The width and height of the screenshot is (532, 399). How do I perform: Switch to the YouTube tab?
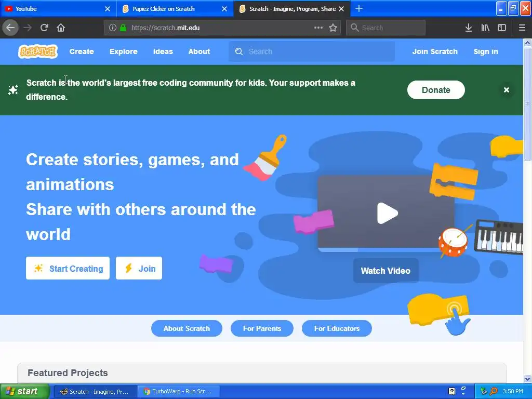tap(58, 9)
